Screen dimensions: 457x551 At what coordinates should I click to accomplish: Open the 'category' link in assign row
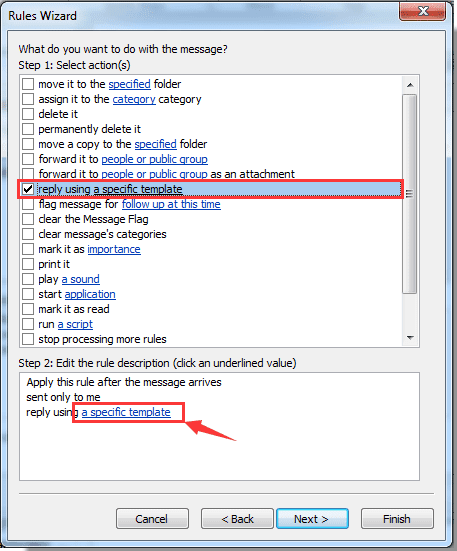[x=134, y=99]
